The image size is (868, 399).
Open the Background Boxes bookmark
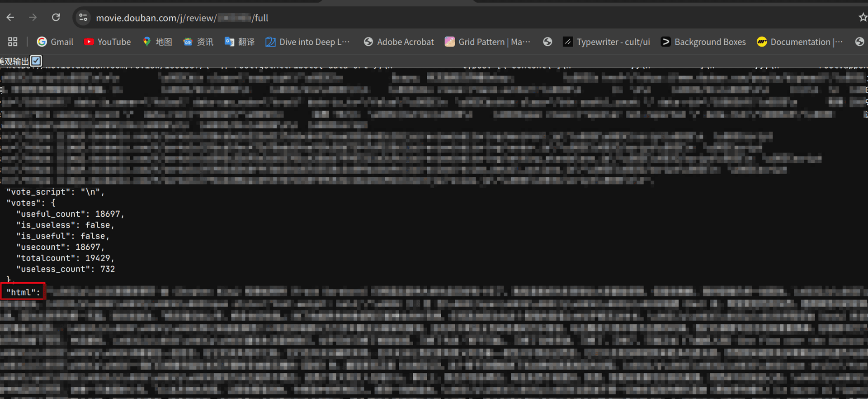[x=703, y=42]
